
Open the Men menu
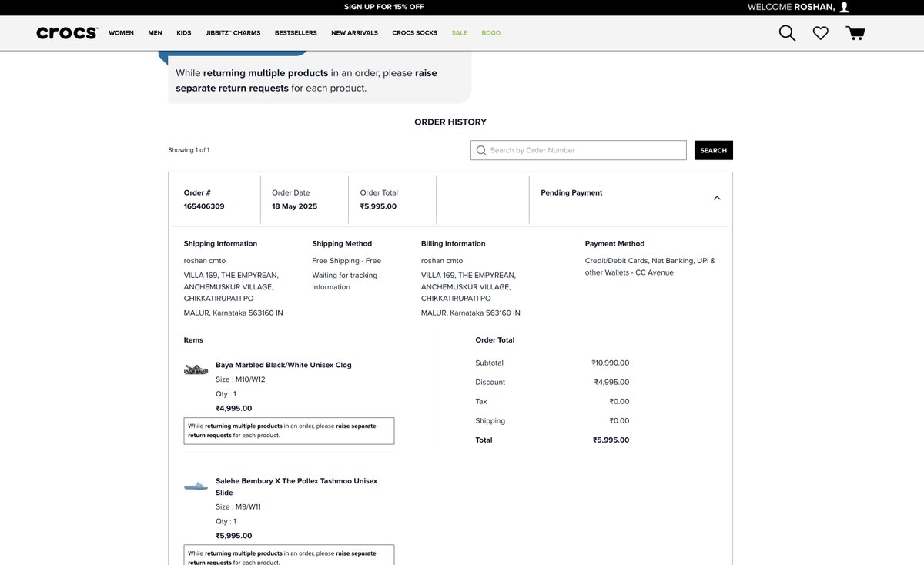coord(155,33)
